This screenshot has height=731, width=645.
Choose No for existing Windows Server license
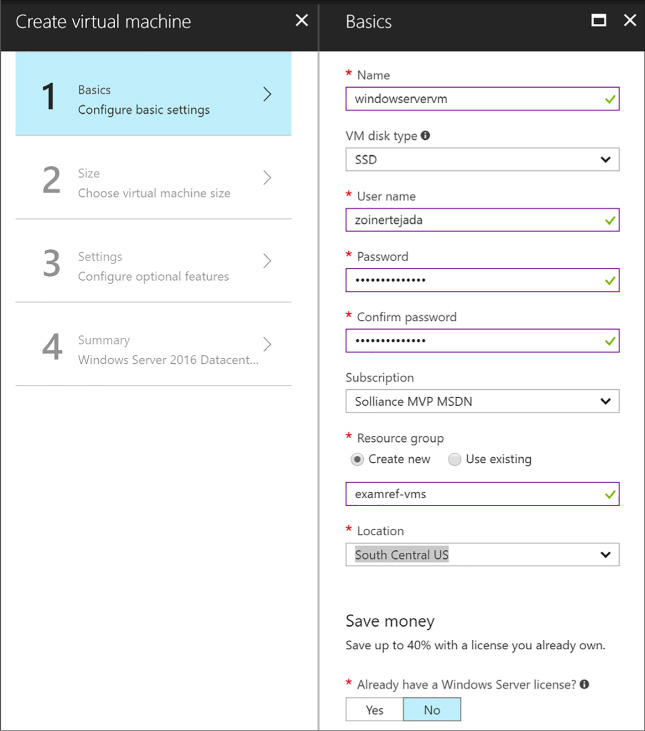tap(432, 710)
